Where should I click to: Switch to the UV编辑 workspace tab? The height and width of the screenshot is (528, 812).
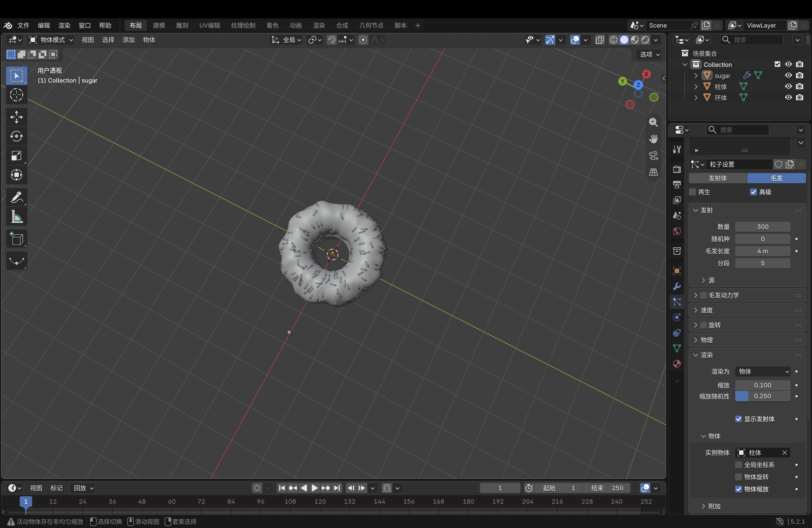(209, 26)
